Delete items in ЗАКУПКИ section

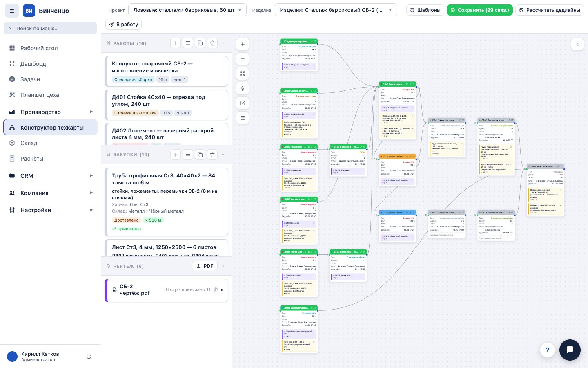pos(212,154)
